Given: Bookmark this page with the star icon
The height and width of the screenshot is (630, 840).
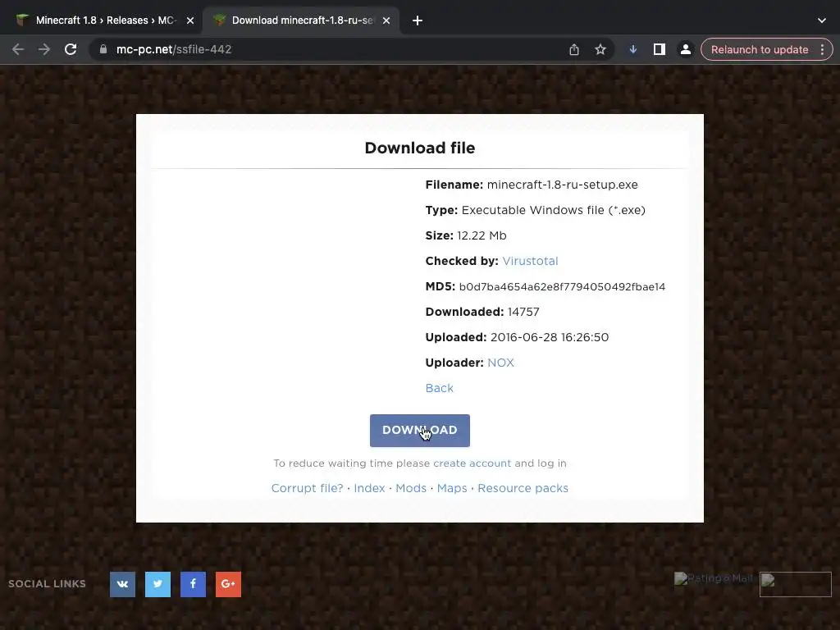Looking at the screenshot, I should (x=600, y=49).
